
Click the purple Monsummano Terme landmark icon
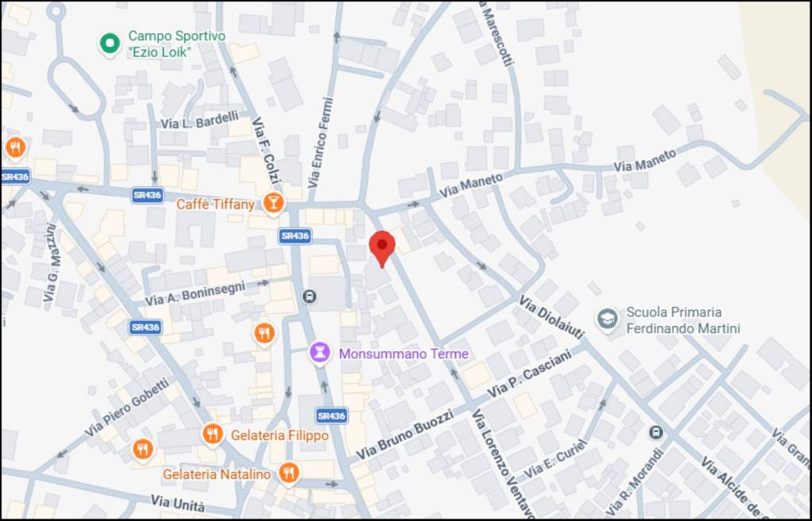coord(320,353)
